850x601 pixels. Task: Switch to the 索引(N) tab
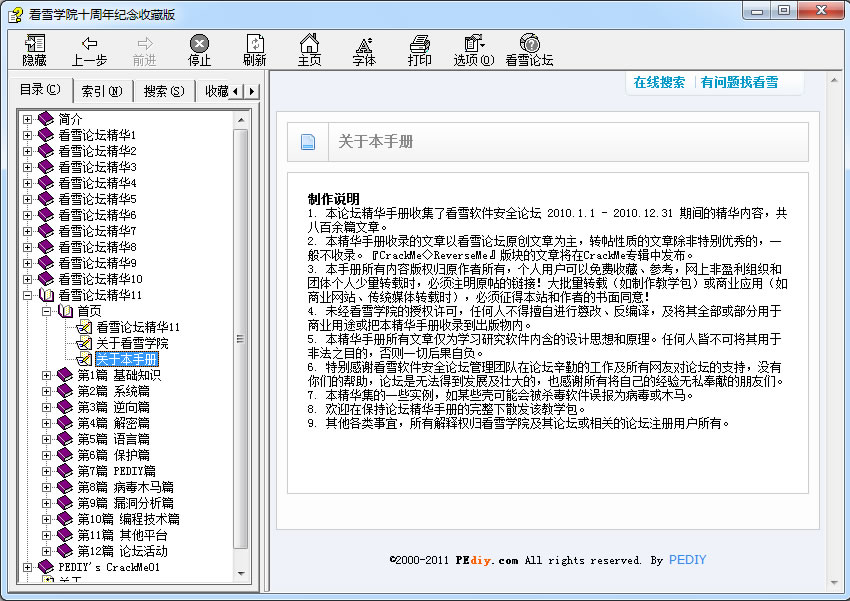click(102, 91)
